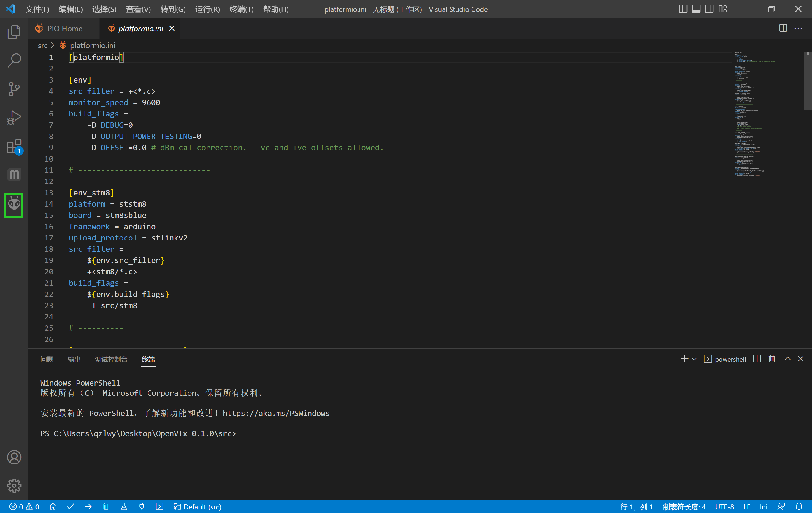The width and height of the screenshot is (812, 513).
Task: Click the PlatformIO alien head icon
Action: 14,204
